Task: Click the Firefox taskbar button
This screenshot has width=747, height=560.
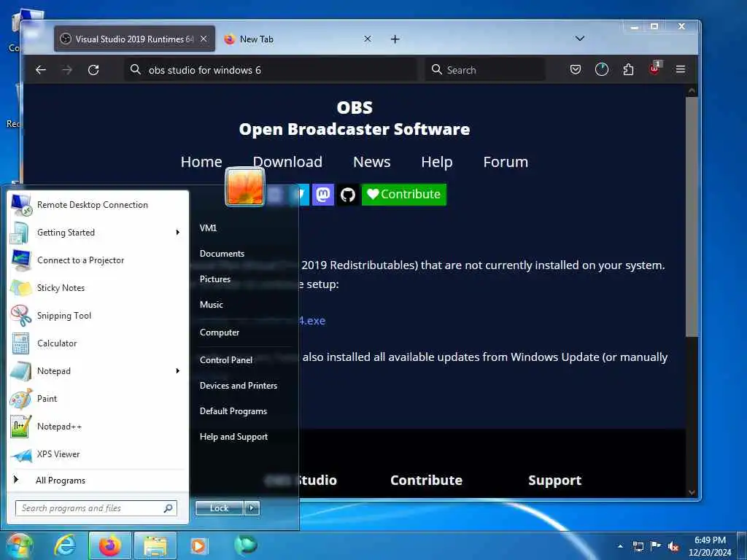Action: pos(110,545)
